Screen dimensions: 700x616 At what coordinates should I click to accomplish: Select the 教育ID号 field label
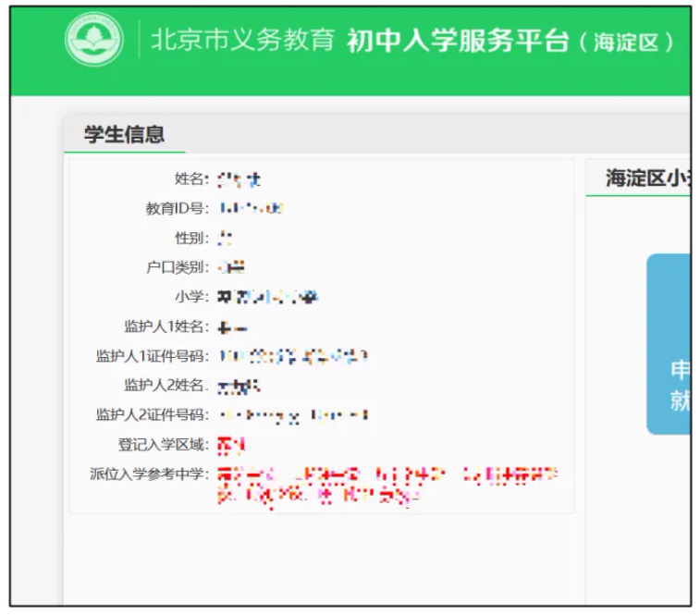pyautogui.click(x=177, y=209)
